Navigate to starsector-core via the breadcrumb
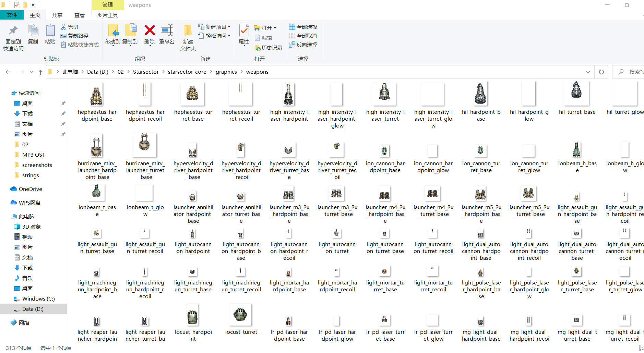 click(x=187, y=72)
